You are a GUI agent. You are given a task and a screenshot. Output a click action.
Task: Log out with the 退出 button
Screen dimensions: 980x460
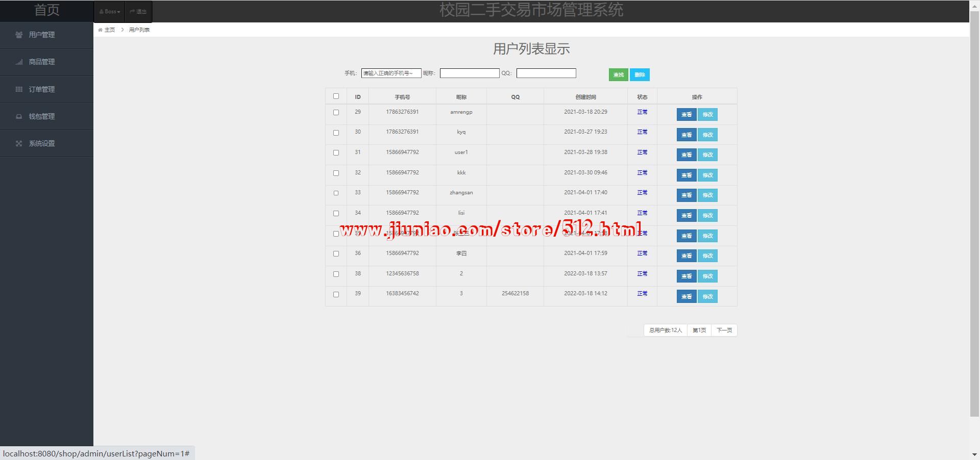[x=138, y=11]
